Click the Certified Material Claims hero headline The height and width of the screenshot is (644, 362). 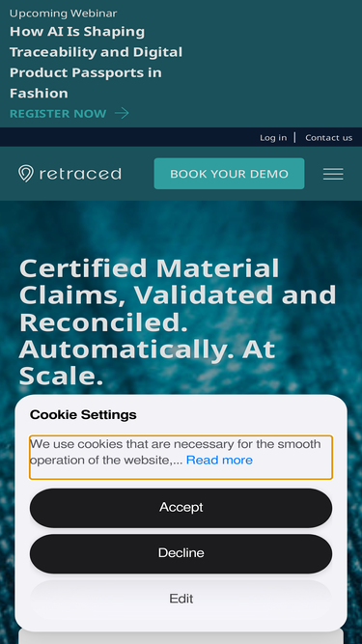pyautogui.click(x=178, y=322)
